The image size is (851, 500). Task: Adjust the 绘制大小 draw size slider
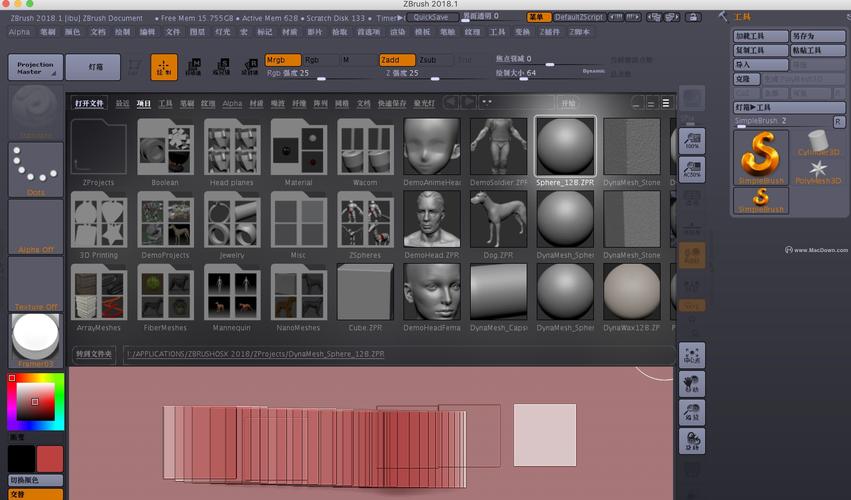point(549,73)
